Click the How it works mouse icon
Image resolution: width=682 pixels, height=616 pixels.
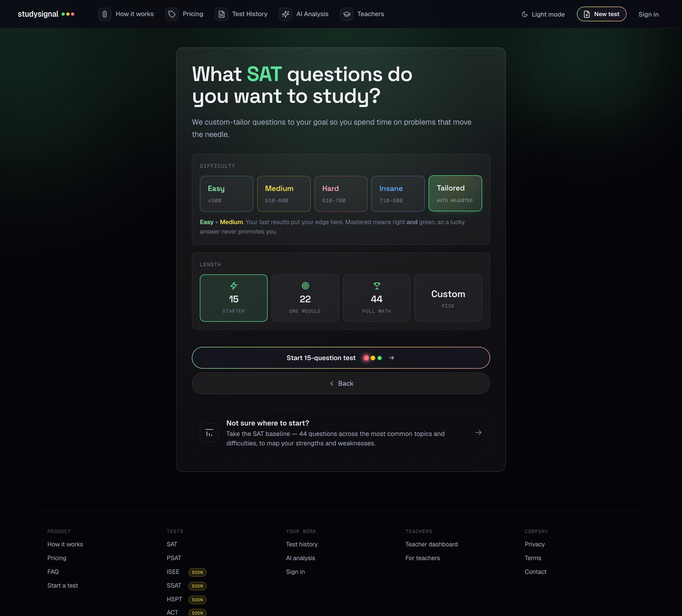tap(105, 14)
